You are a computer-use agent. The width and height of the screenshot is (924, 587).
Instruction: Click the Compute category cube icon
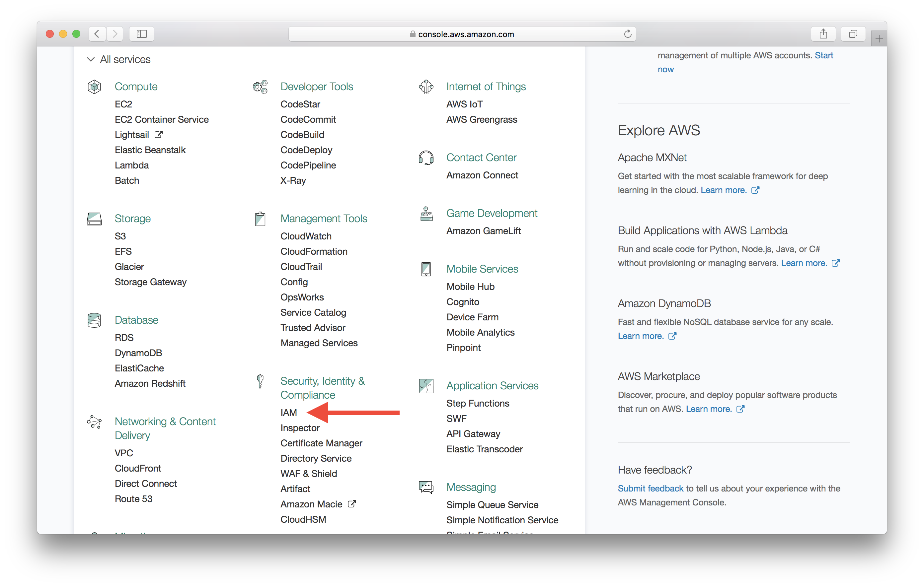[x=94, y=87]
